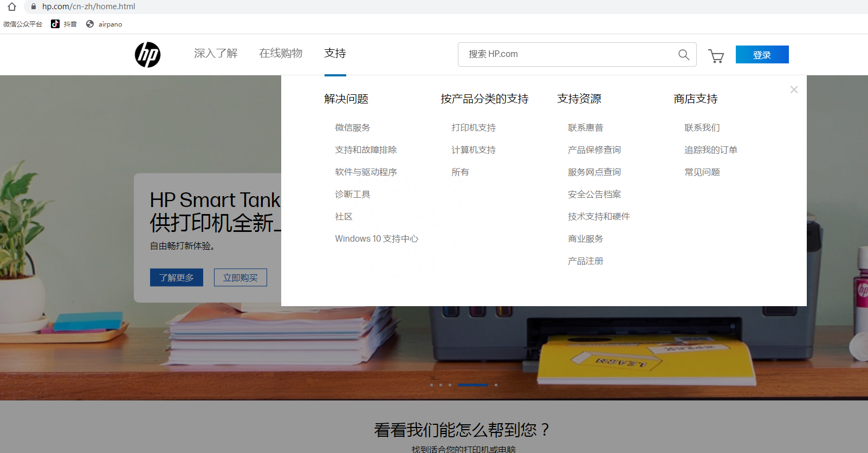Image resolution: width=868 pixels, height=453 pixels.
Task: Open the shopping cart icon
Action: point(716,56)
